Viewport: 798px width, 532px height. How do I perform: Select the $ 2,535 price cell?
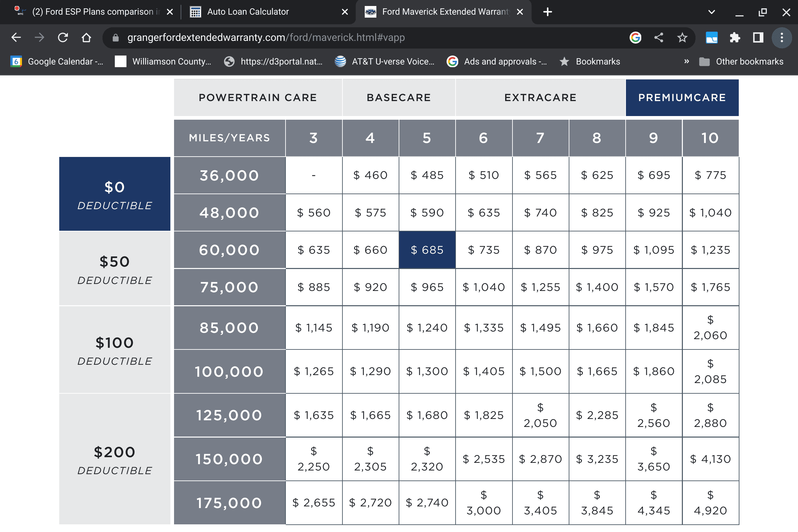(x=484, y=459)
